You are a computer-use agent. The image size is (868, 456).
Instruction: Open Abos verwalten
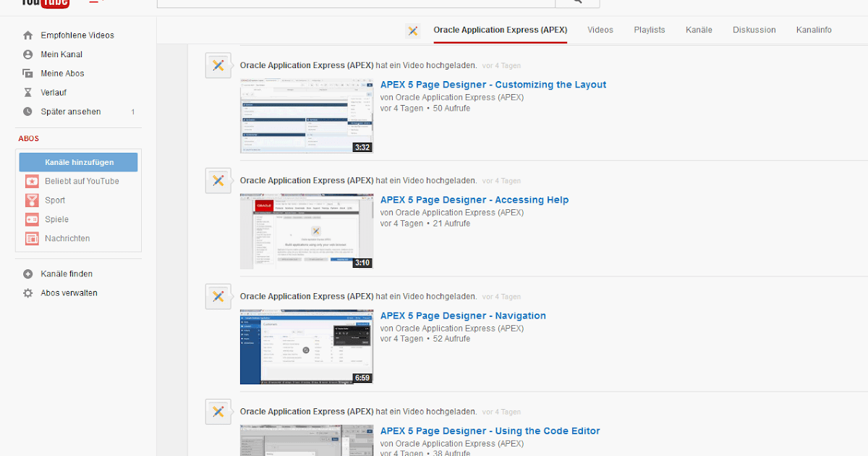pyautogui.click(x=69, y=293)
